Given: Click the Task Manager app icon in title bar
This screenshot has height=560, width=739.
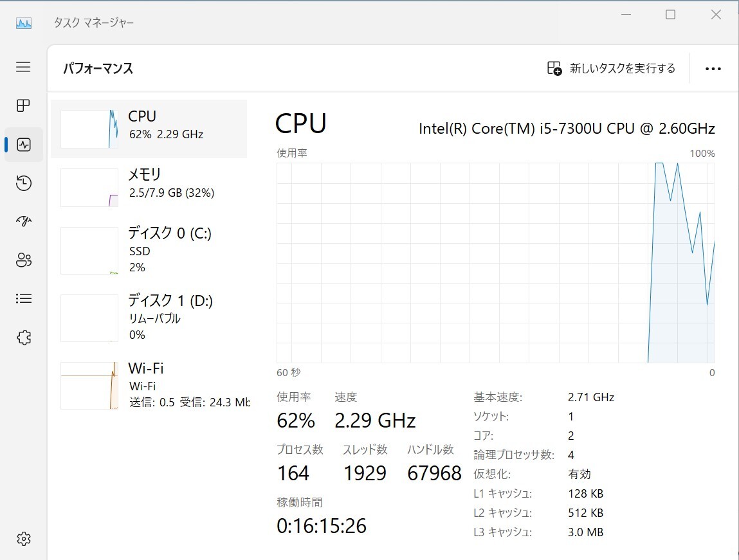Looking at the screenshot, I should (x=24, y=23).
